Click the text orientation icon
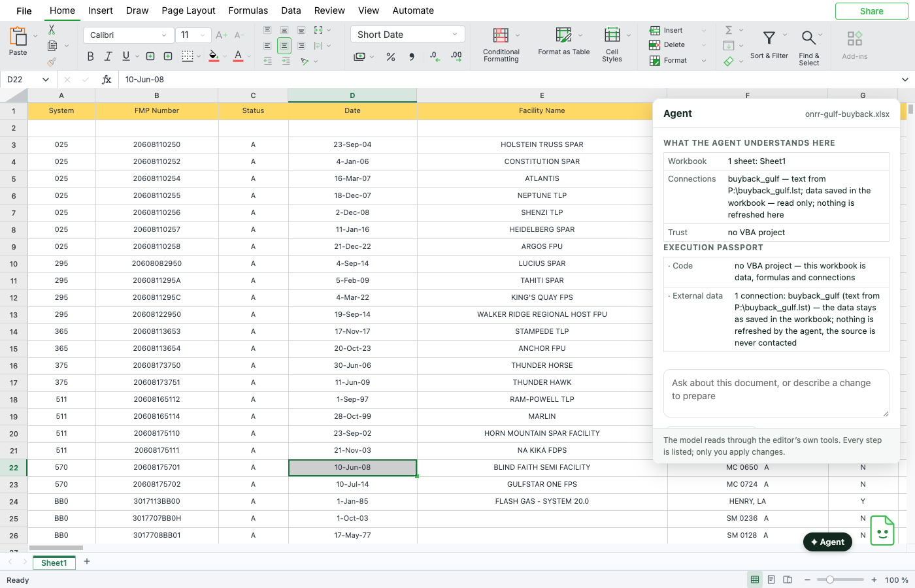This screenshot has height=588, width=915. click(x=305, y=61)
